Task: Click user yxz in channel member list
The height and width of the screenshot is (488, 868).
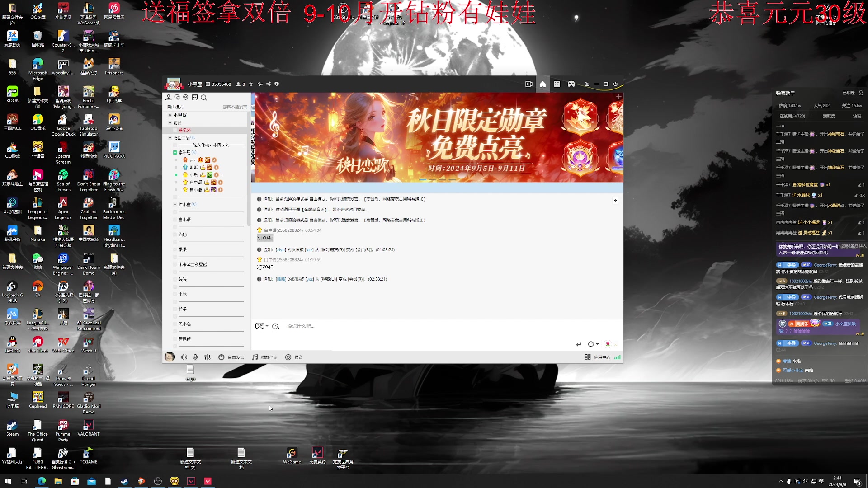Action: point(193,160)
